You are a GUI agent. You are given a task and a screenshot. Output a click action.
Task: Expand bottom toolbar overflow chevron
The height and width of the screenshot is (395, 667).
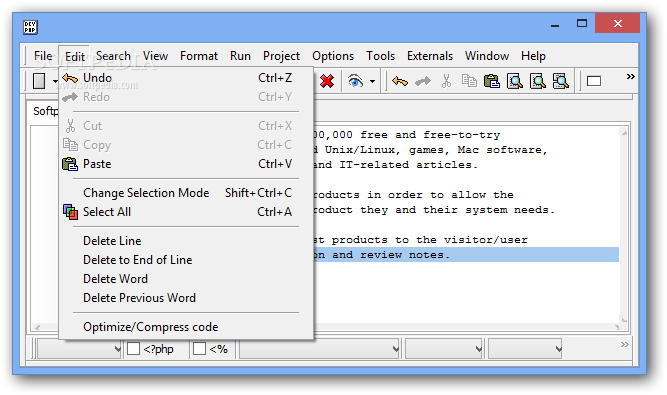point(624,344)
